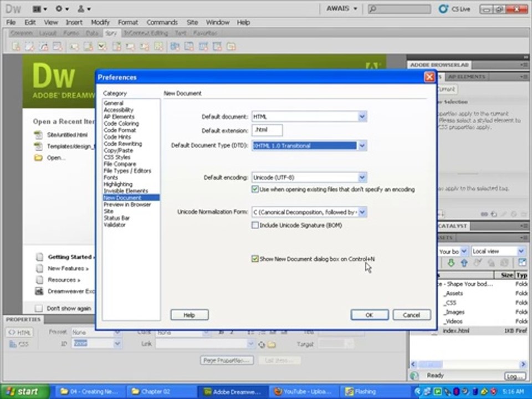Screen dimensions: 532x399
Task: Click Page Properties button
Action: (227, 360)
